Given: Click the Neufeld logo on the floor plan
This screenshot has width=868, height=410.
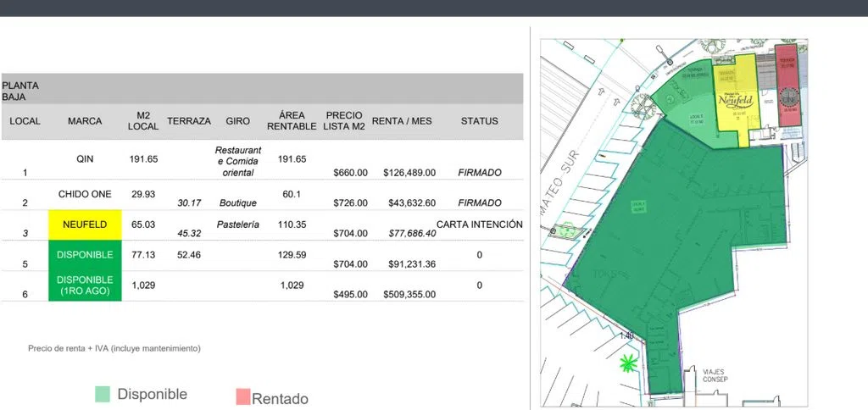Looking at the screenshot, I should (736, 100).
